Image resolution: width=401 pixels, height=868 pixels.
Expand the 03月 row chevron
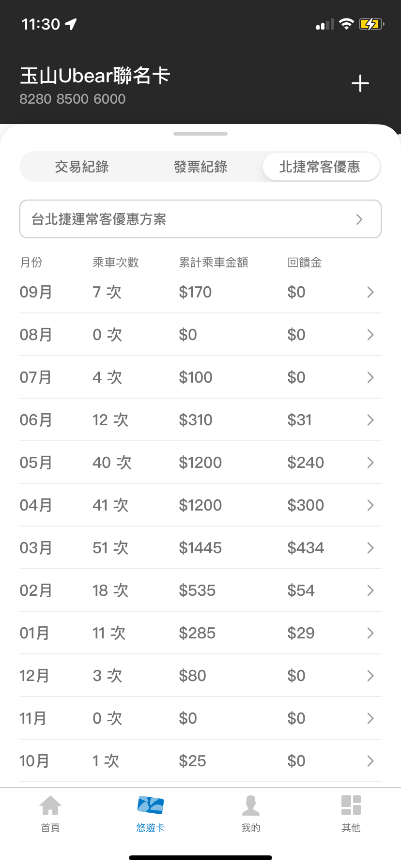pos(370,548)
